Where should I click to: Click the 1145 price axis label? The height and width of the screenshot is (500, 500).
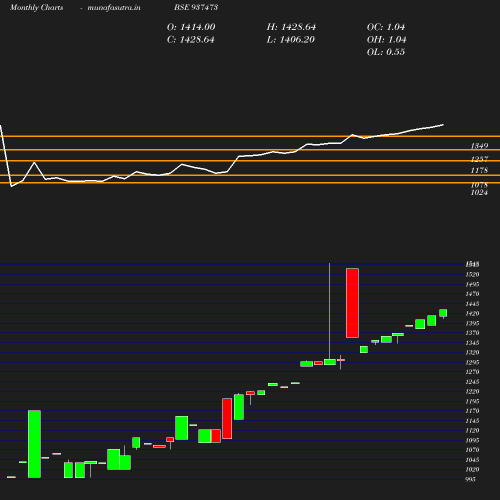pyautogui.click(x=473, y=421)
